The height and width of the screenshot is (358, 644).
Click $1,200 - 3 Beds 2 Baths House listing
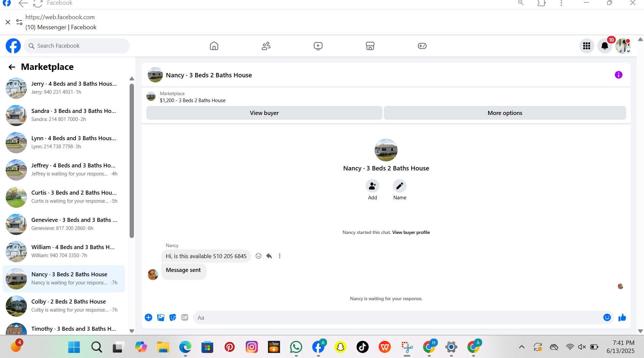click(193, 101)
